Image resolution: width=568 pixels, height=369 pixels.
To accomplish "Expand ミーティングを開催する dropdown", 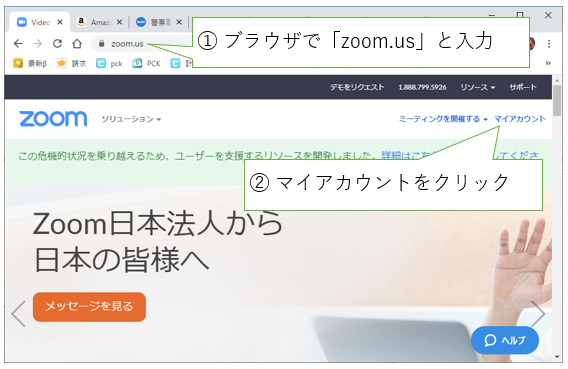I will pyautogui.click(x=443, y=119).
